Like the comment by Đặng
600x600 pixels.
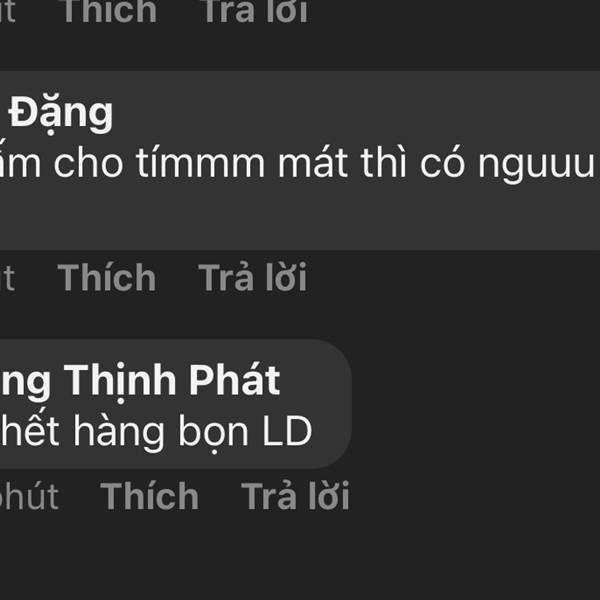(x=107, y=277)
